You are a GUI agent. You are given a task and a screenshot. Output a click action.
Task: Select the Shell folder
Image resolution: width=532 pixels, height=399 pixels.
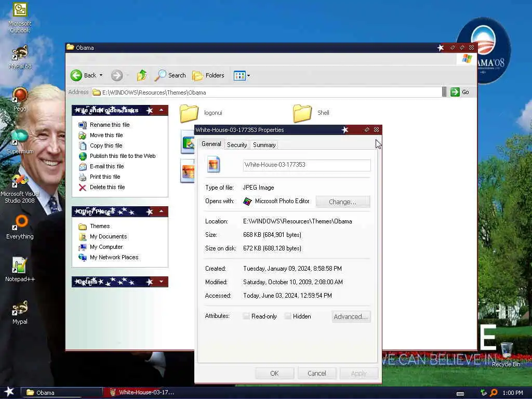311,113
